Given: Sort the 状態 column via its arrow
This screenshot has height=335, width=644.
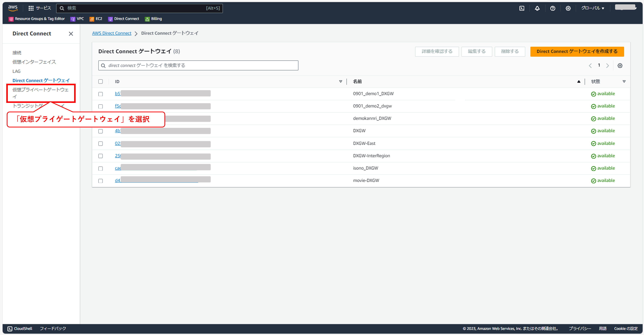Looking at the screenshot, I should pos(624,81).
